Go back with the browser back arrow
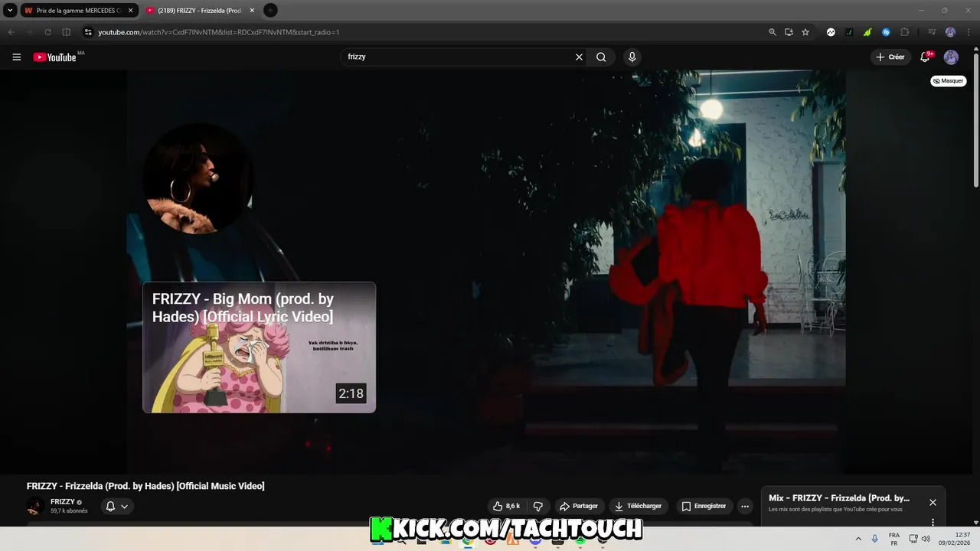The width and height of the screenshot is (980, 551). point(11,32)
